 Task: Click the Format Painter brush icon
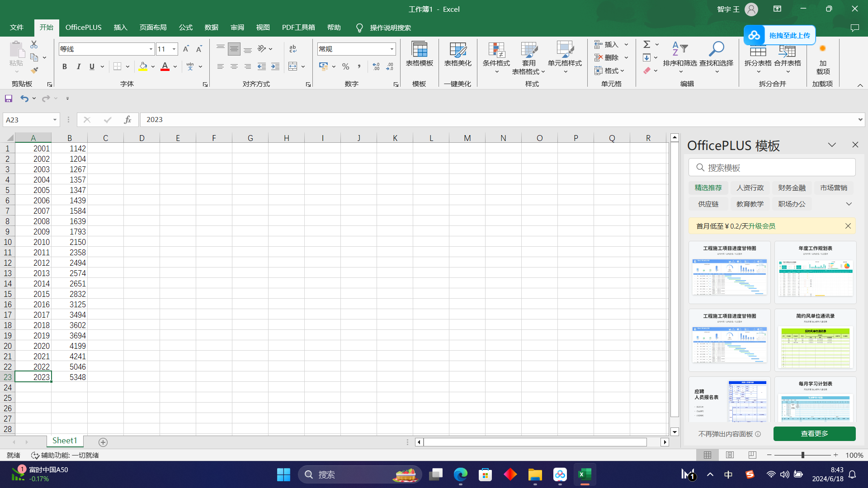[x=34, y=70]
